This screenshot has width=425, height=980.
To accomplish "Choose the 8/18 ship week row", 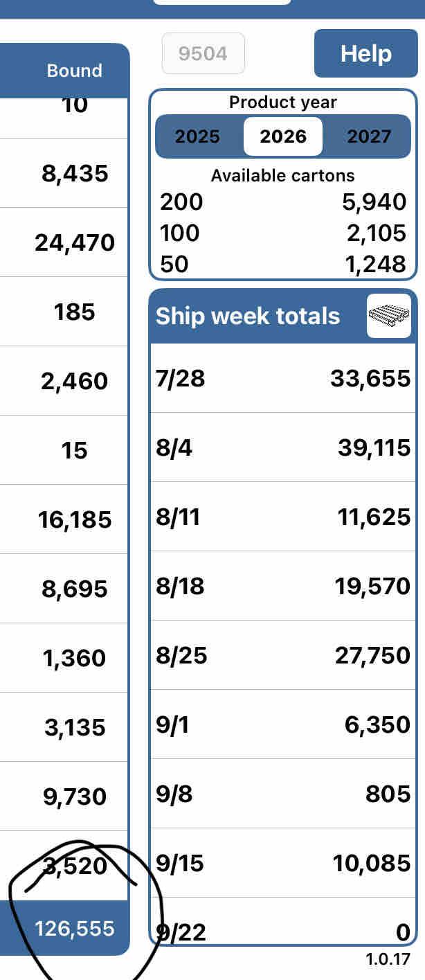I will 282,587.
